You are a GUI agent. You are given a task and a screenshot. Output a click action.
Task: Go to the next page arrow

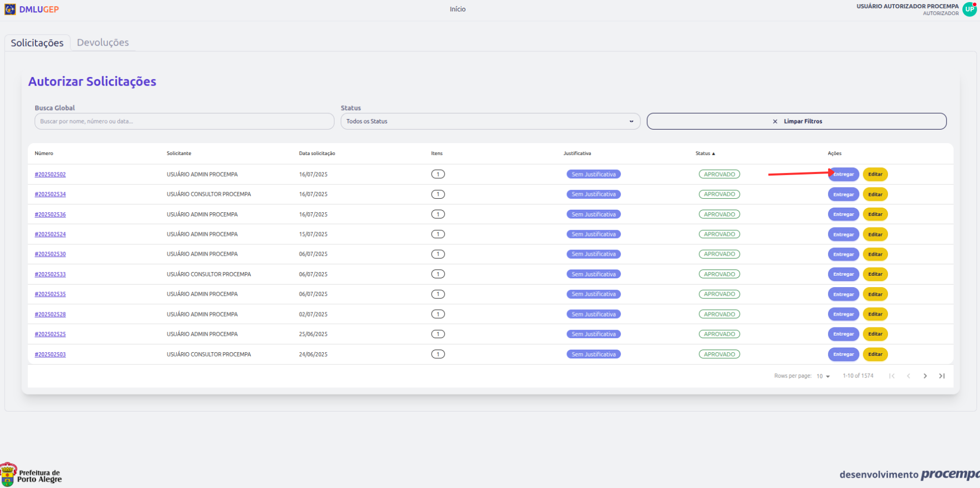click(925, 376)
